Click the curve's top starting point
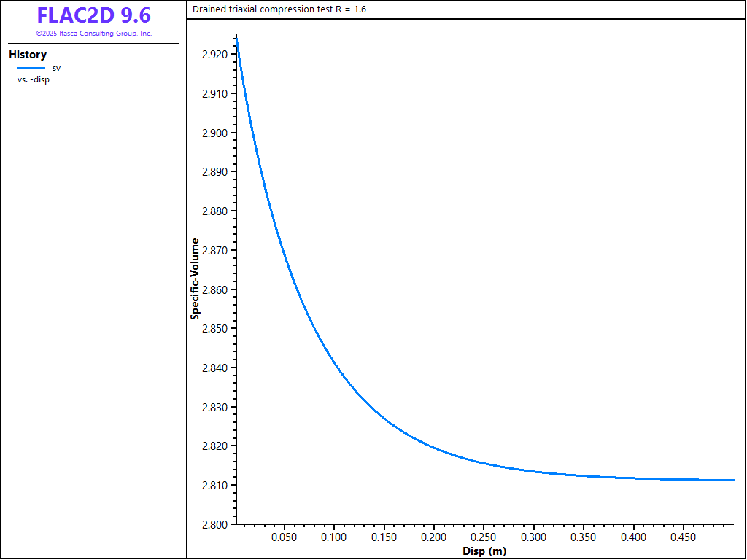 tap(237, 40)
